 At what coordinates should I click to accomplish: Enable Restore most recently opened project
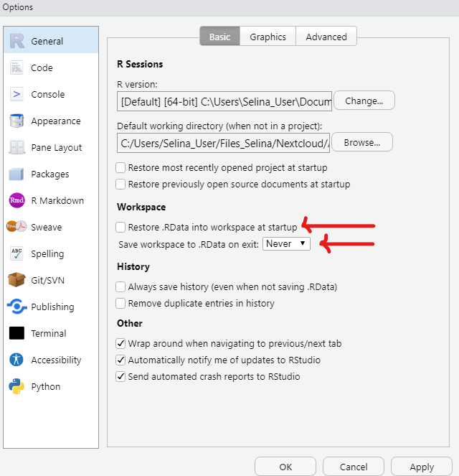(121, 168)
